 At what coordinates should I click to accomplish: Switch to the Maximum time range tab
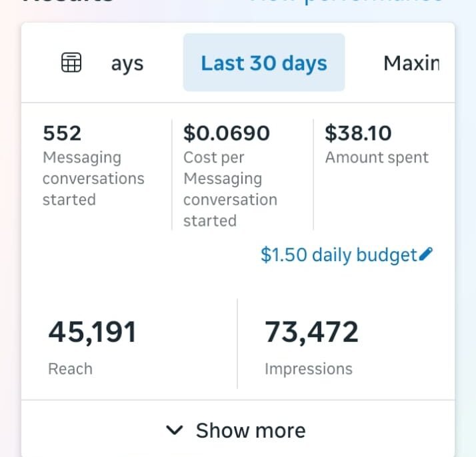coord(411,63)
